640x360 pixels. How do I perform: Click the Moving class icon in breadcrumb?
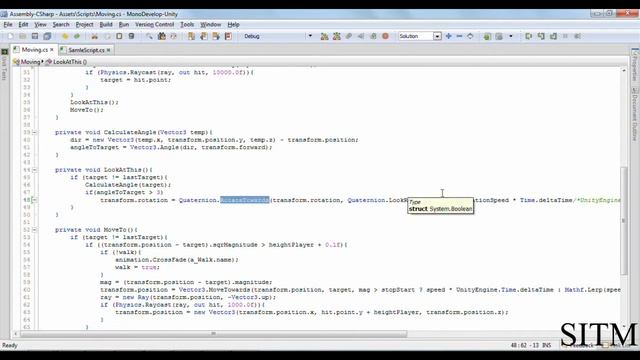pos(16,62)
